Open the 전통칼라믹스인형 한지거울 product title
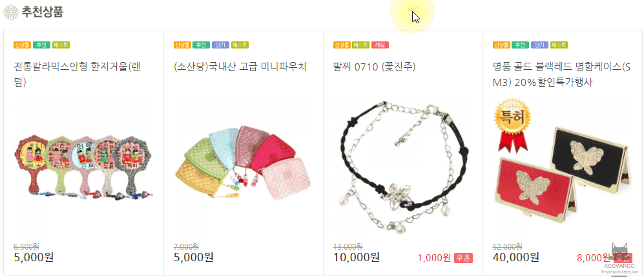This screenshot has width=644, height=280. (x=78, y=74)
